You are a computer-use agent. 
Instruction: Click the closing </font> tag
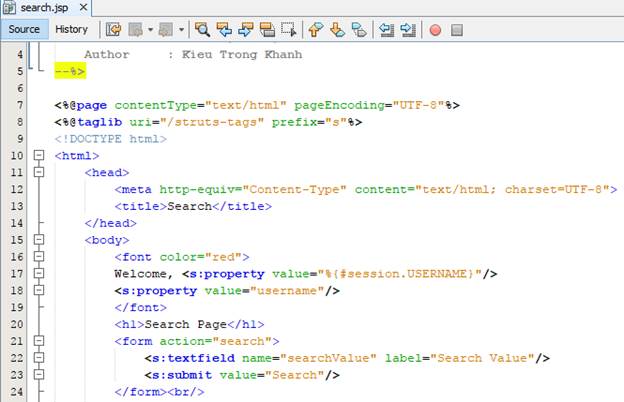(140, 307)
